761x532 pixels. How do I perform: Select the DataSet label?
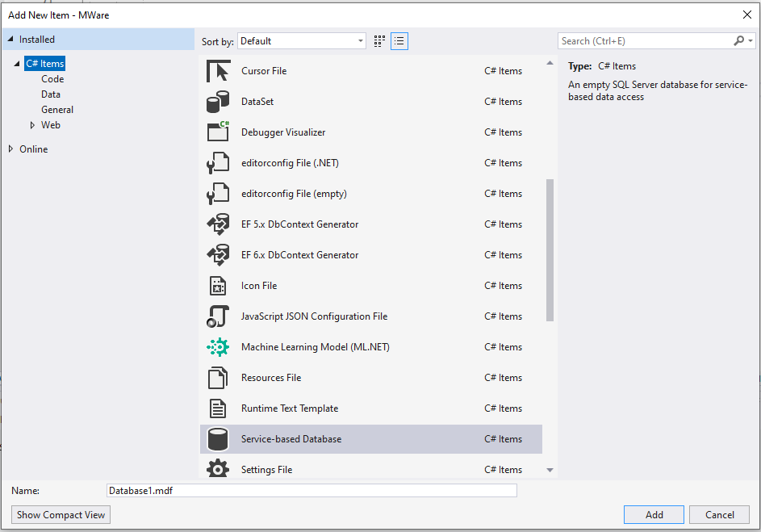click(257, 102)
